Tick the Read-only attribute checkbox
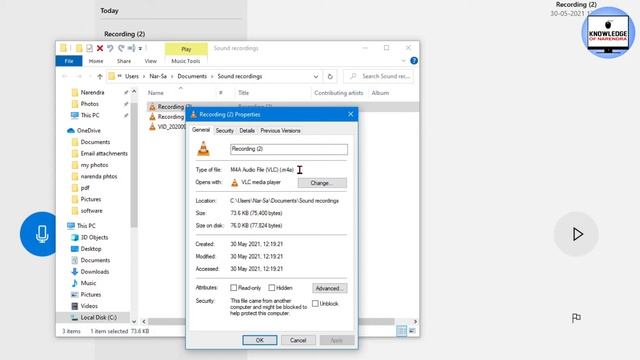This screenshot has width=640, height=360. [x=233, y=288]
